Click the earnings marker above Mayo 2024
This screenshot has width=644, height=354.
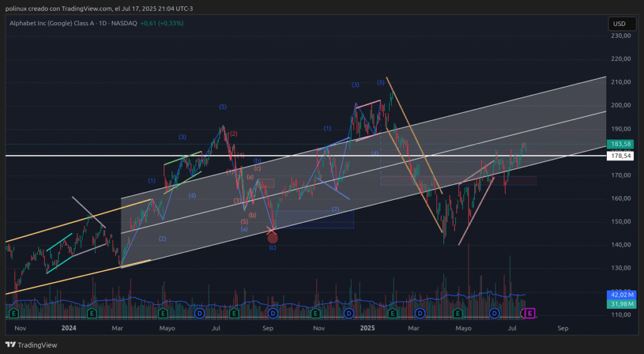163,313
